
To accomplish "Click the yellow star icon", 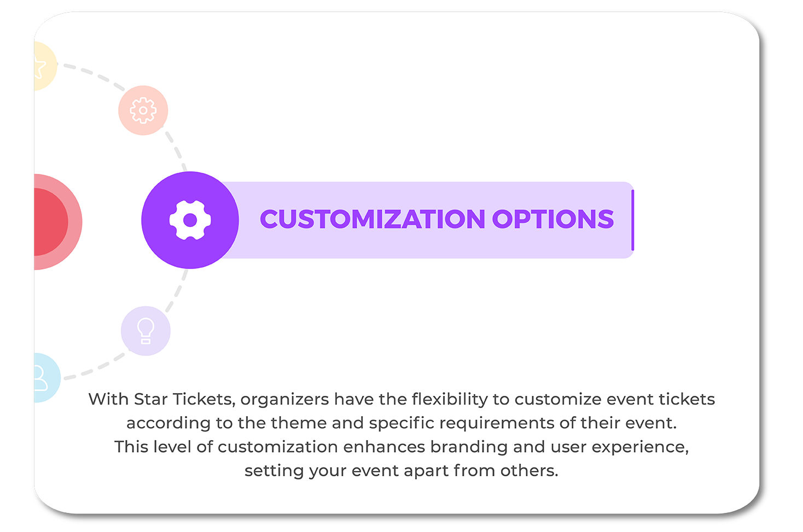I will pyautogui.click(x=42, y=67).
